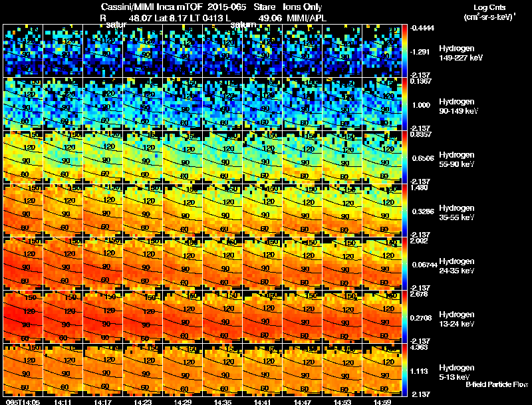Click the '-0.4444' colorbar maximum value

point(422,28)
